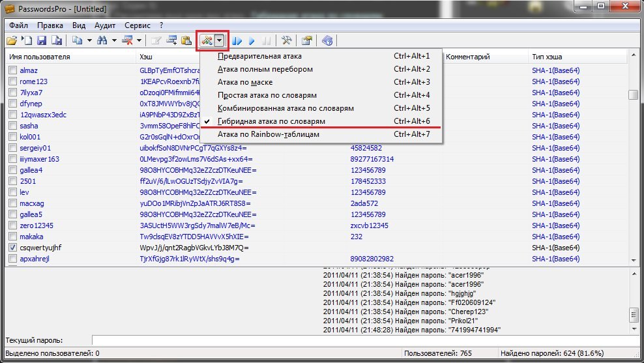Open settings with crossed tools icon
This screenshot has height=363, width=644.
[x=286, y=40]
